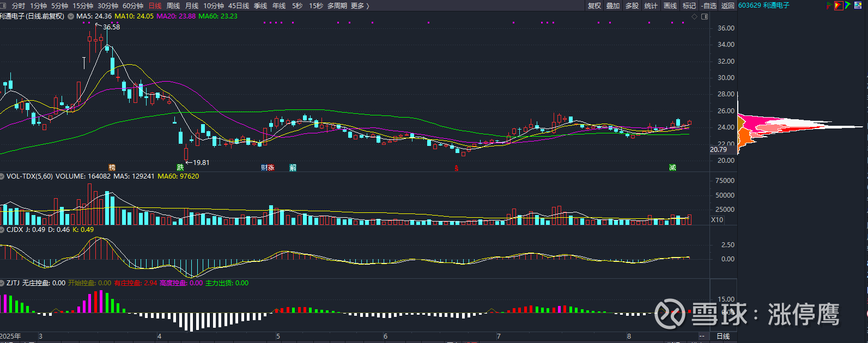Click the 高度控盘: 0.00 readout
The image size is (868, 343).
tap(181, 283)
